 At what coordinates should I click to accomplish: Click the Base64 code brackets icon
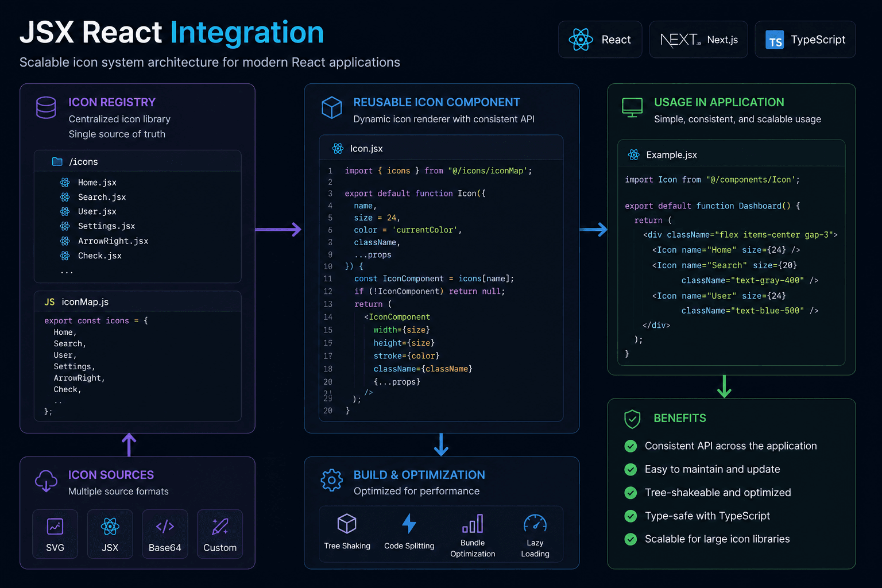(165, 526)
